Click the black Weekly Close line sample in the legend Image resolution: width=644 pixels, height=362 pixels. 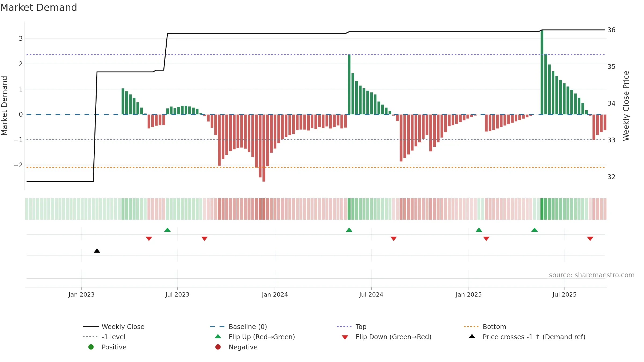pos(91,327)
